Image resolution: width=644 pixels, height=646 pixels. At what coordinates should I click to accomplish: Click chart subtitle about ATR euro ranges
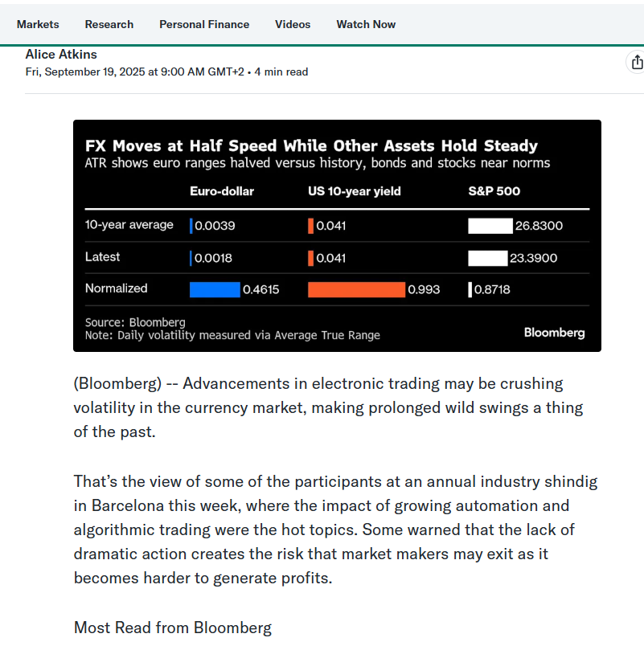[x=318, y=163]
